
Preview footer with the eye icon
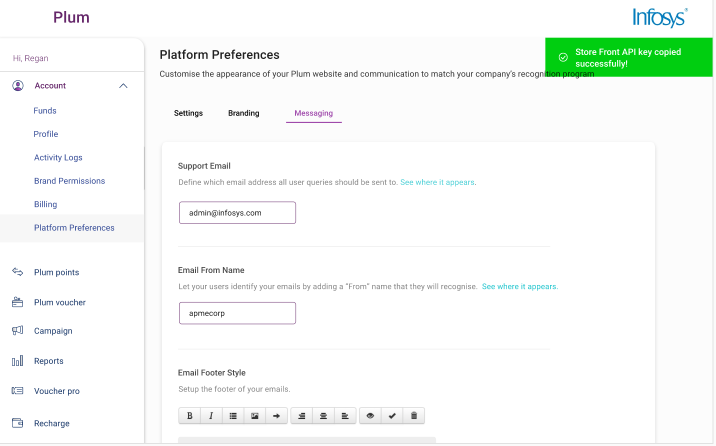370,416
